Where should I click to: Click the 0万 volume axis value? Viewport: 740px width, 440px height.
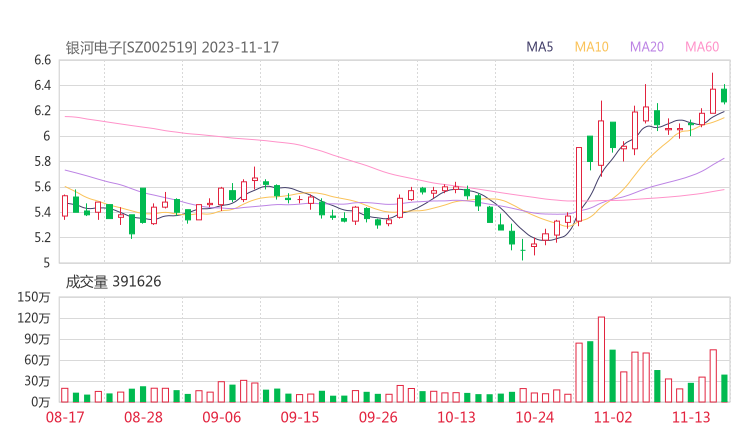(x=40, y=402)
